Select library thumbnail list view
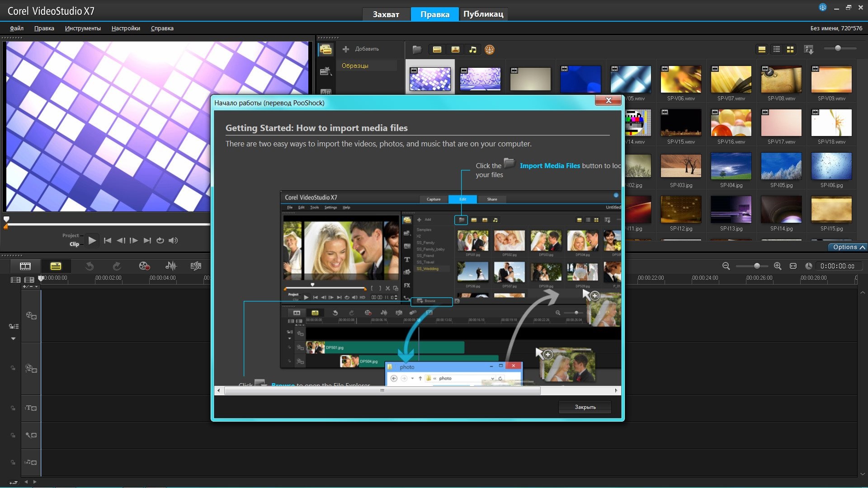Viewport: 868px width, 488px height. tap(762, 50)
